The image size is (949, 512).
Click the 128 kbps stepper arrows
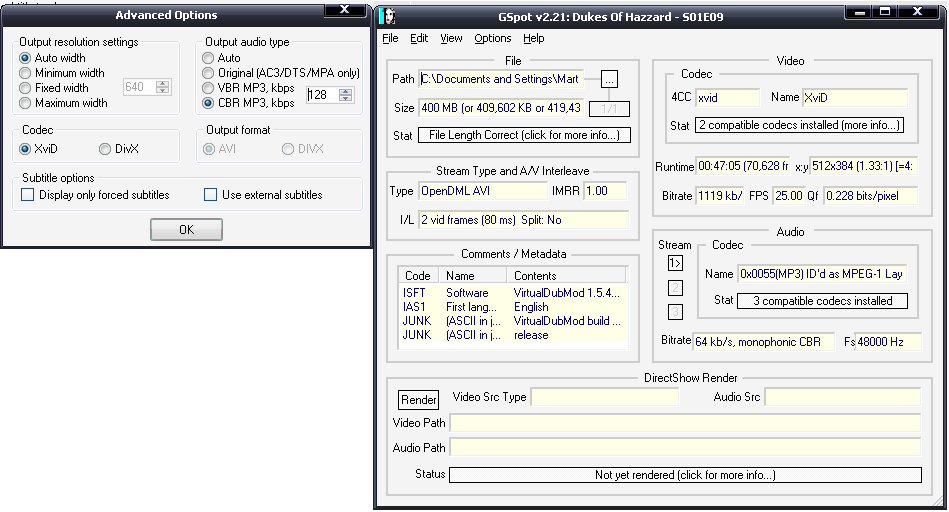tap(346, 94)
